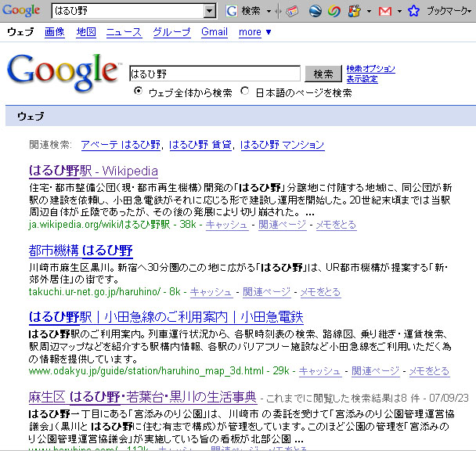Open キャッシュ for takuchi.ur-net.go.jp result
476x451 pixels.
point(211,292)
